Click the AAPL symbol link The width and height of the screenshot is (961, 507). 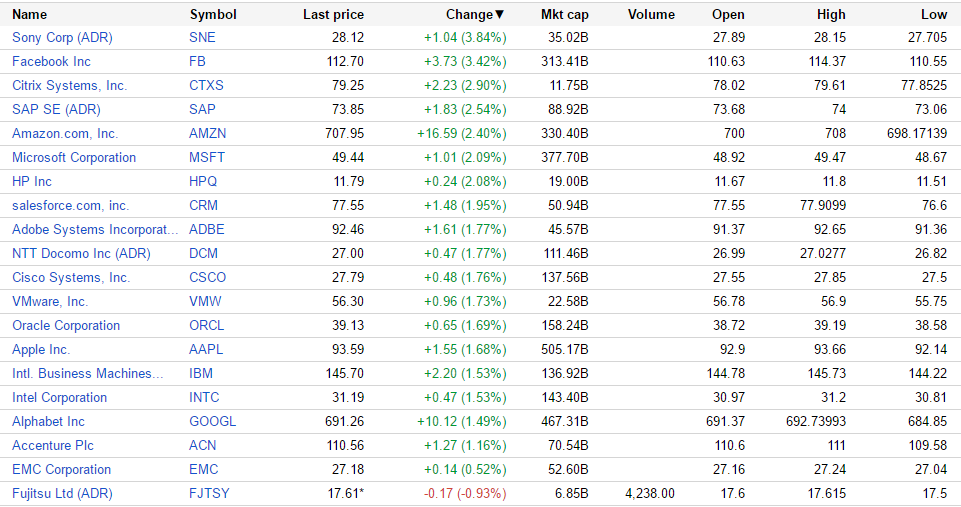pyautogui.click(x=206, y=349)
